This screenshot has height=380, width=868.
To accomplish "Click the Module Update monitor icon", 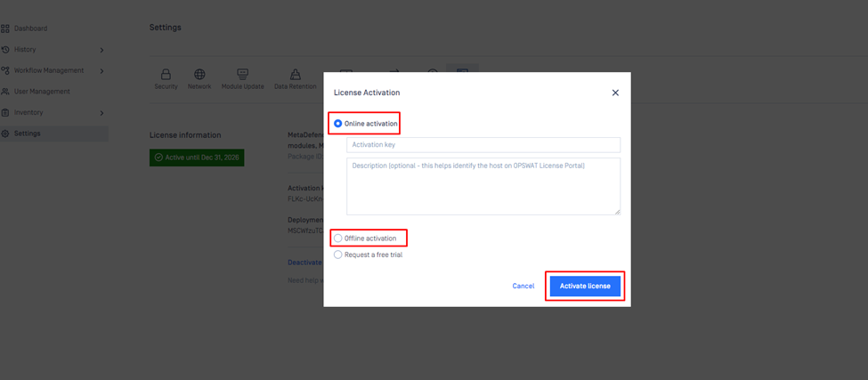I will (x=242, y=74).
